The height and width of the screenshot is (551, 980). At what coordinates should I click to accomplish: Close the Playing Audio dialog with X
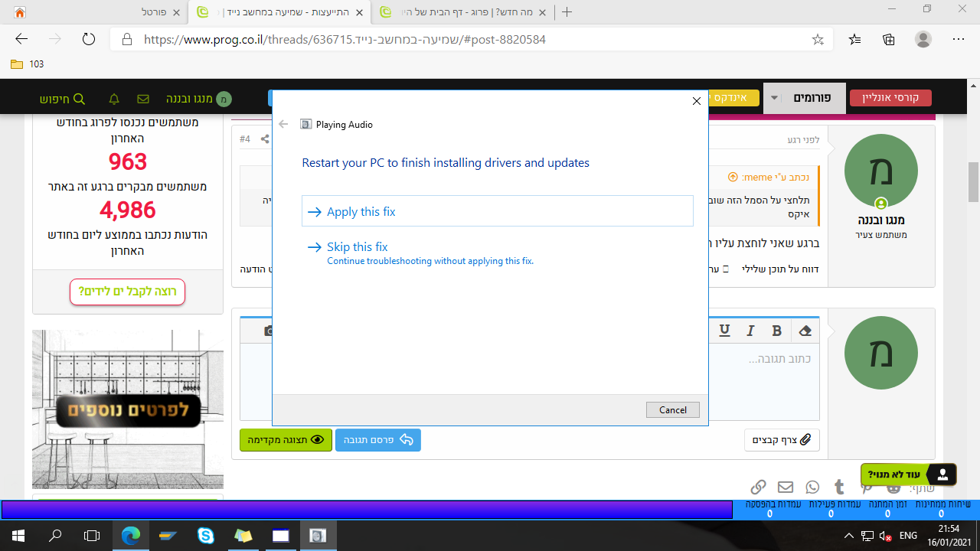[696, 101]
